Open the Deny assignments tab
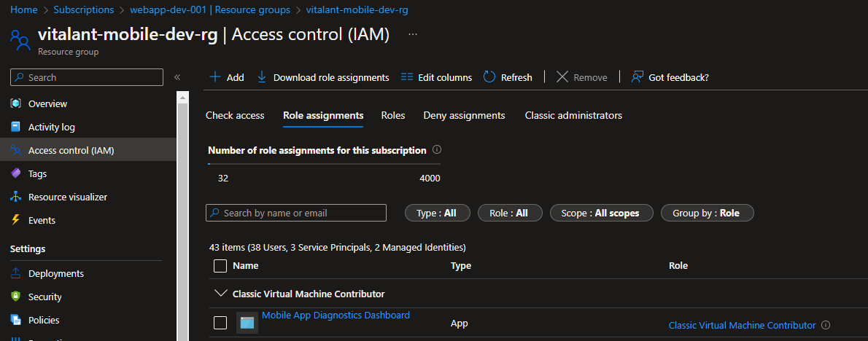The width and height of the screenshot is (868, 341). click(464, 116)
